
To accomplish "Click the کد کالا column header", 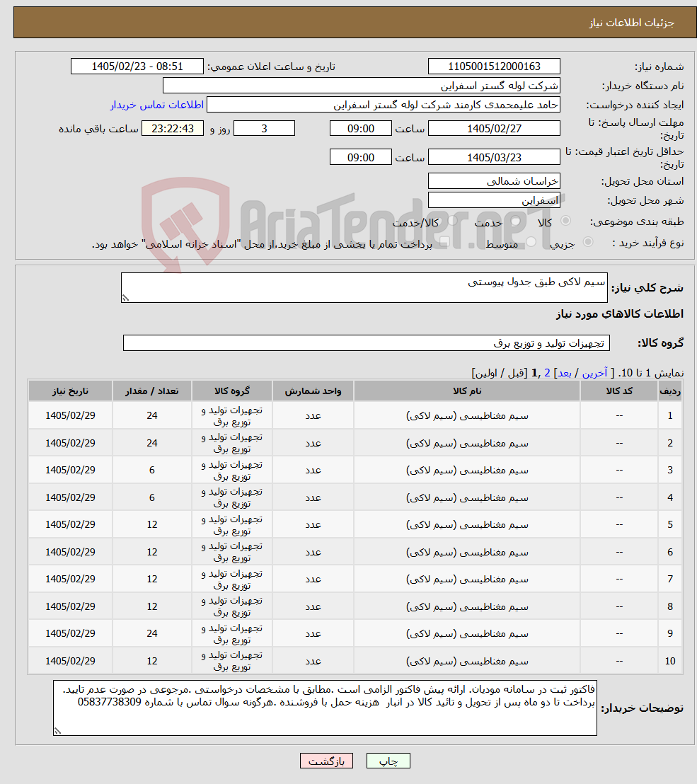I will coord(619,391).
